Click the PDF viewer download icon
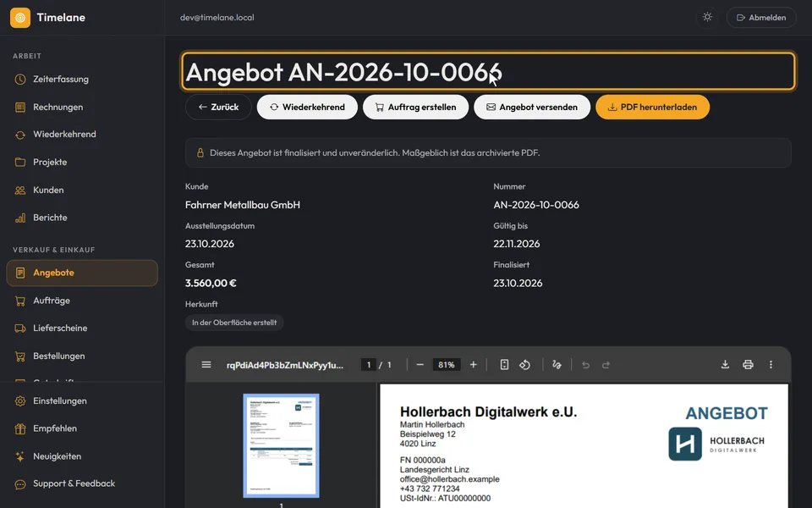 725,364
